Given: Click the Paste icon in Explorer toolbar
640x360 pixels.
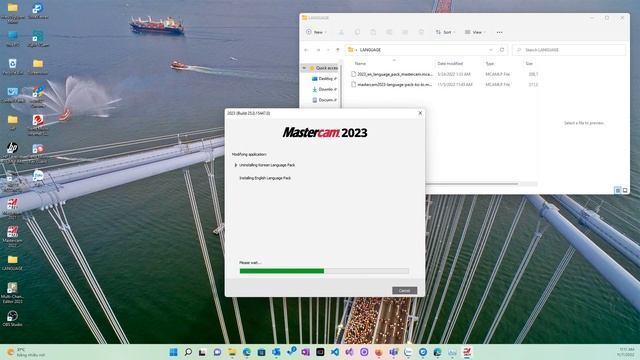Looking at the screenshot, I should [x=373, y=32].
